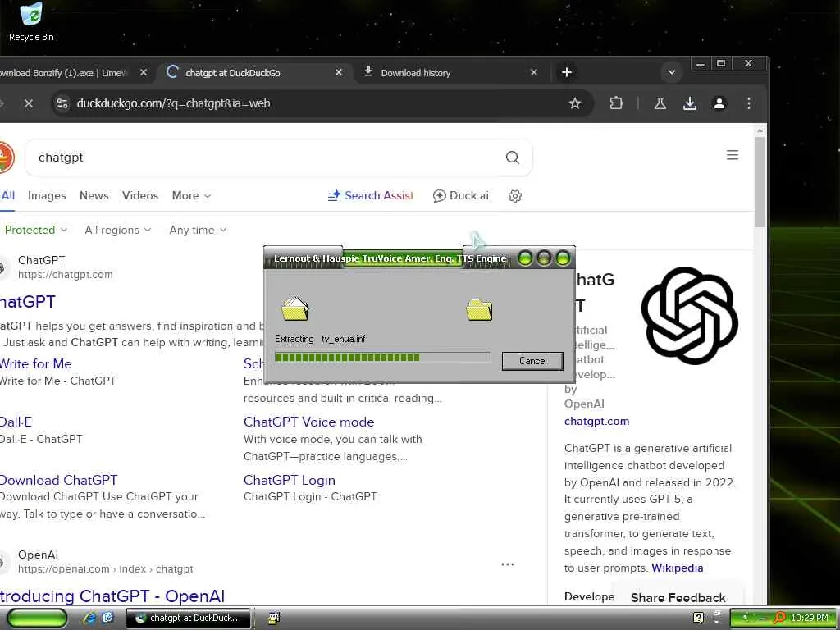The height and width of the screenshot is (630, 840).
Task: Click the OpenAI logo image
Action: click(689, 316)
